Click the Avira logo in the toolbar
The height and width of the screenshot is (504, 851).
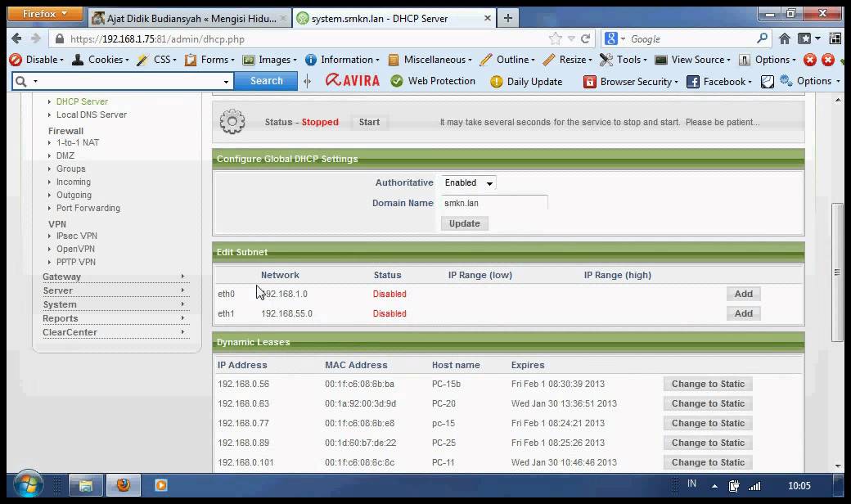(352, 81)
